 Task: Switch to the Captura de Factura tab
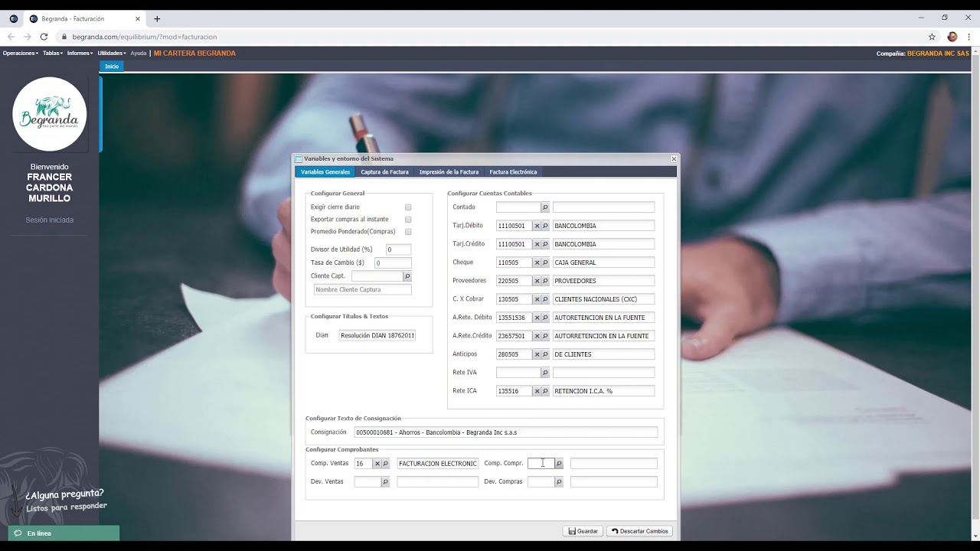[384, 172]
